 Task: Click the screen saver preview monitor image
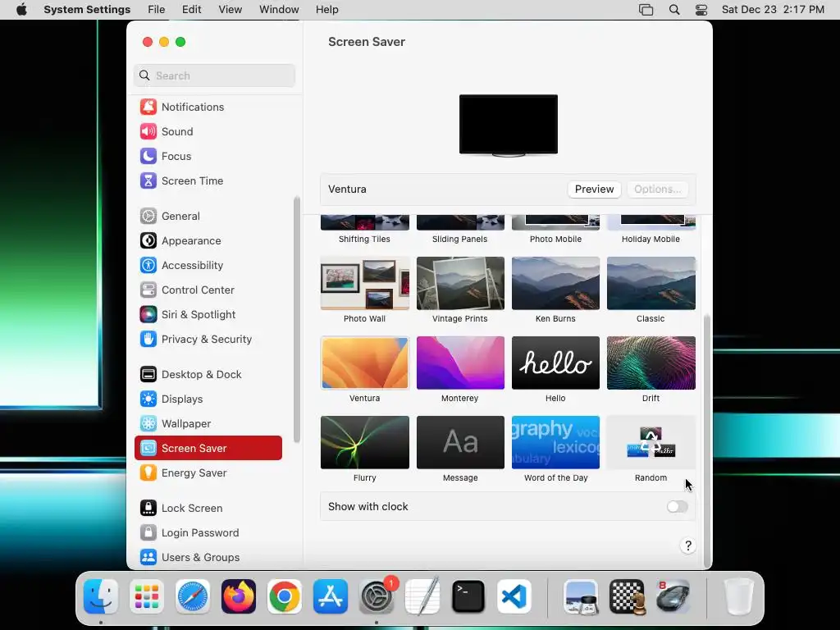coord(509,126)
